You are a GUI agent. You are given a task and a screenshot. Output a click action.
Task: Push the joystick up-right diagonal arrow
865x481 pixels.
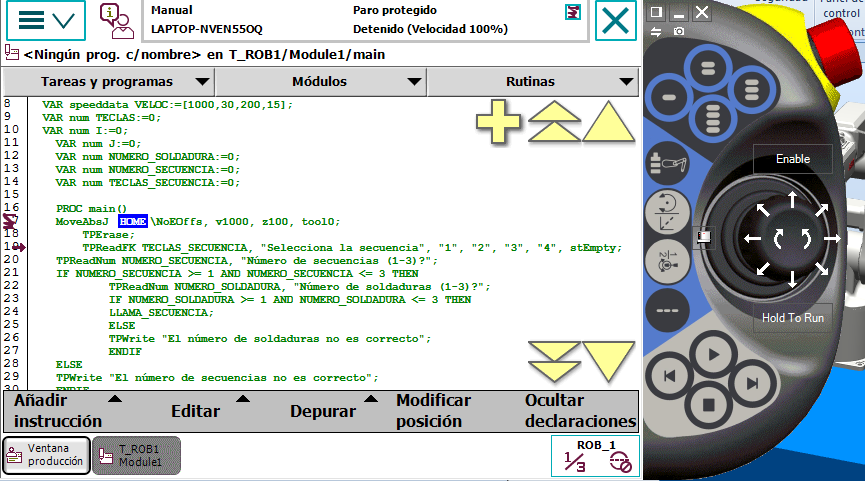821,210
